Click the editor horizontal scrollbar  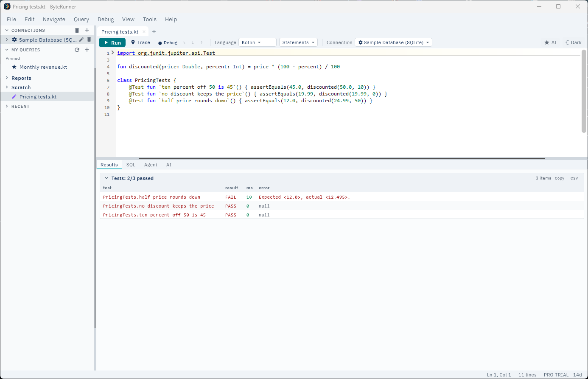click(342, 158)
